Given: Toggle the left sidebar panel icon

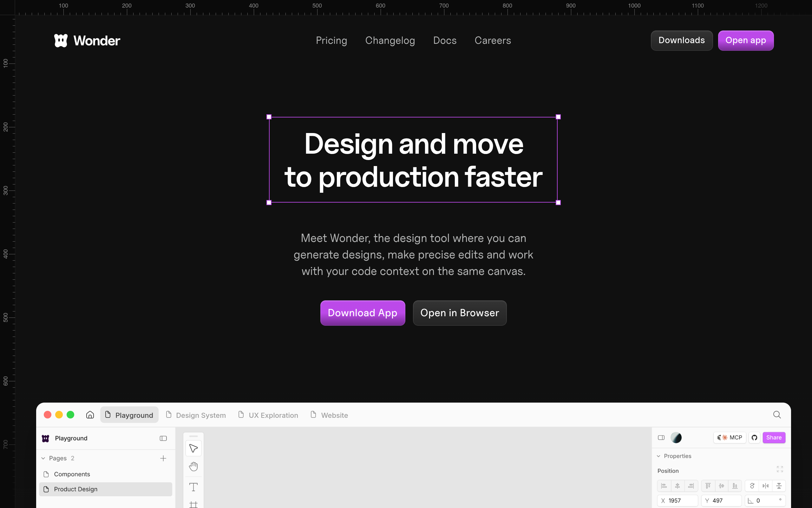Looking at the screenshot, I should [163, 438].
